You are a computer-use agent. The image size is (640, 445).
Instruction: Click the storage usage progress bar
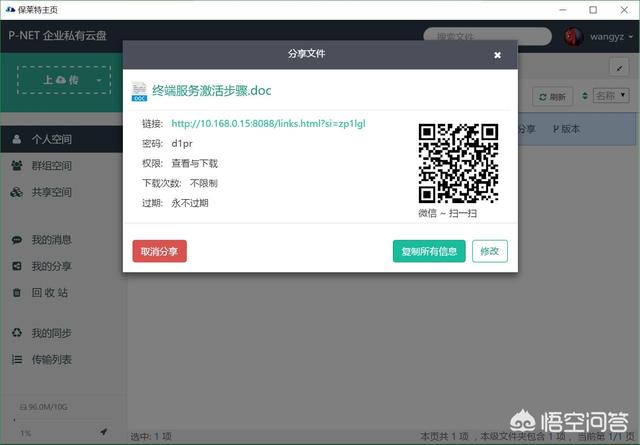pos(61,419)
